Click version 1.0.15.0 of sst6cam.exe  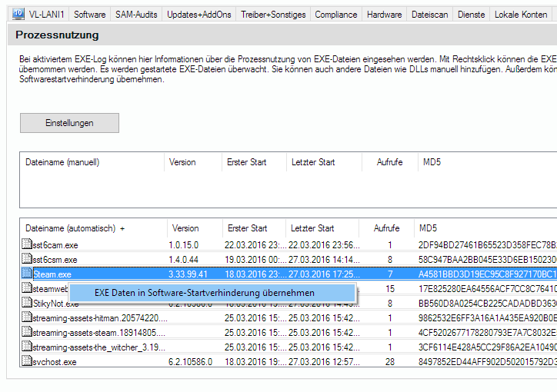[x=183, y=245]
